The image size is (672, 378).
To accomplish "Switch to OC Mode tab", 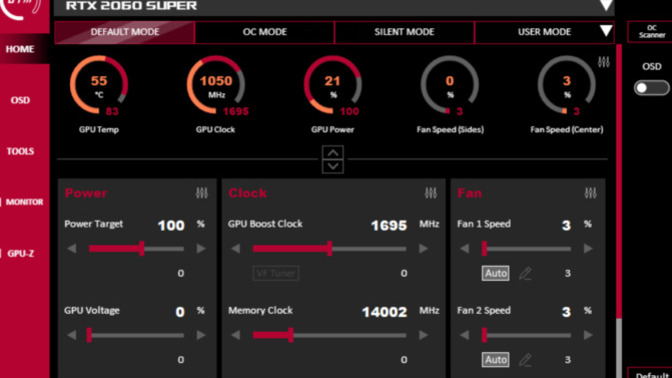I will [264, 32].
